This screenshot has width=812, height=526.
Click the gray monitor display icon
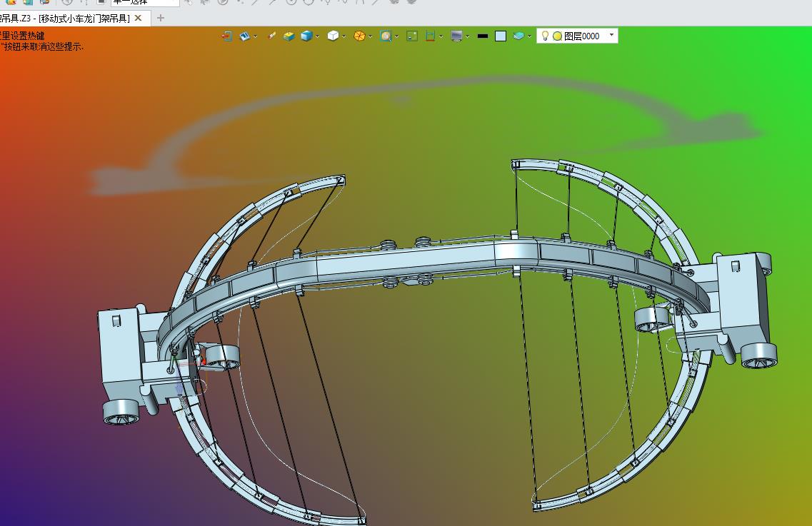(x=456, y=36)
